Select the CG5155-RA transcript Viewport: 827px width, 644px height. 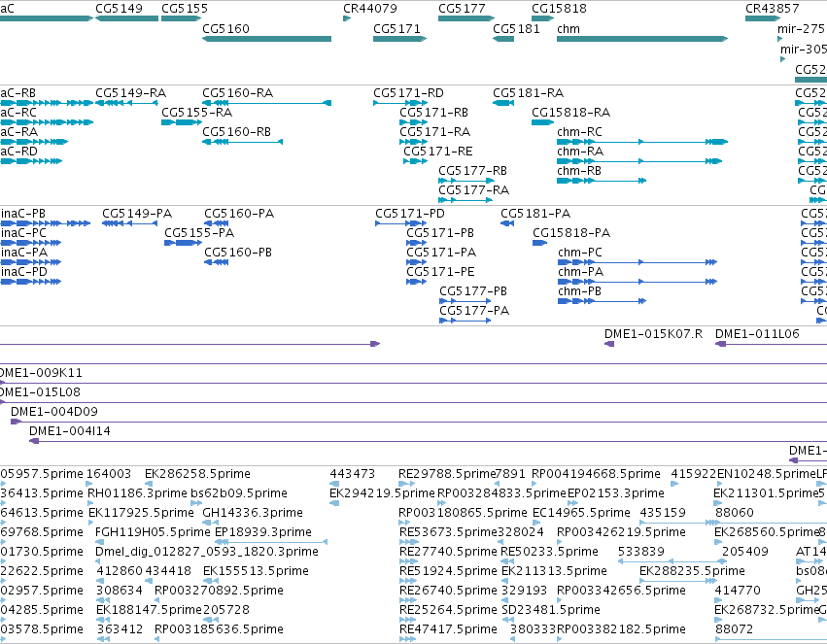click(181, 122)
